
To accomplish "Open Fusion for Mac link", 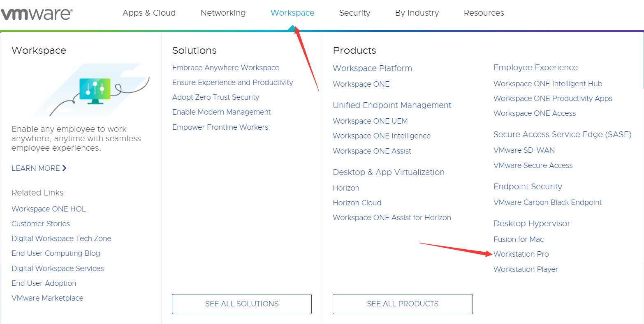I will point(519,239).
